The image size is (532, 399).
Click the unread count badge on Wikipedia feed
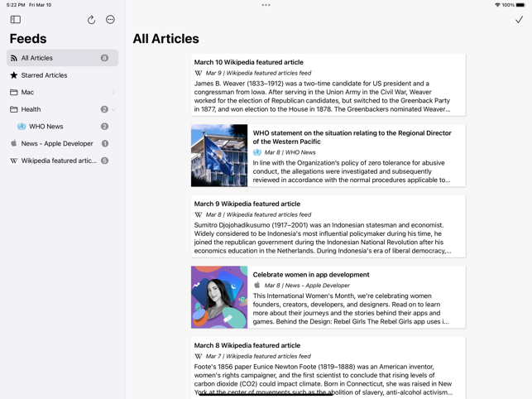coord(105,161)
